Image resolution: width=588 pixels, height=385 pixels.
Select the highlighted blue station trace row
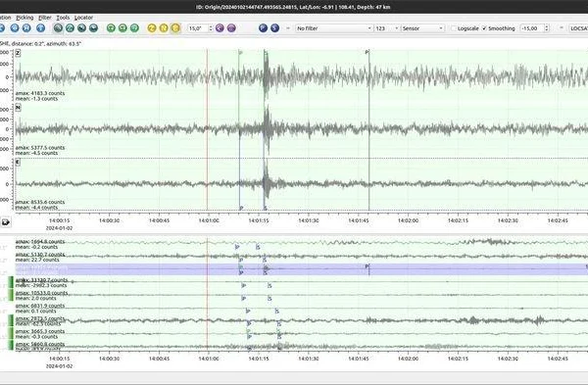click(302, 269)
